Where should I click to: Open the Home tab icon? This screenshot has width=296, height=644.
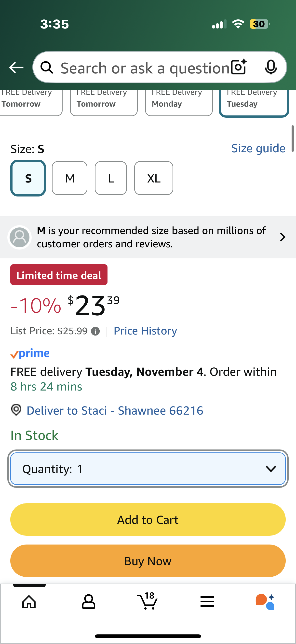pos(29,601)
